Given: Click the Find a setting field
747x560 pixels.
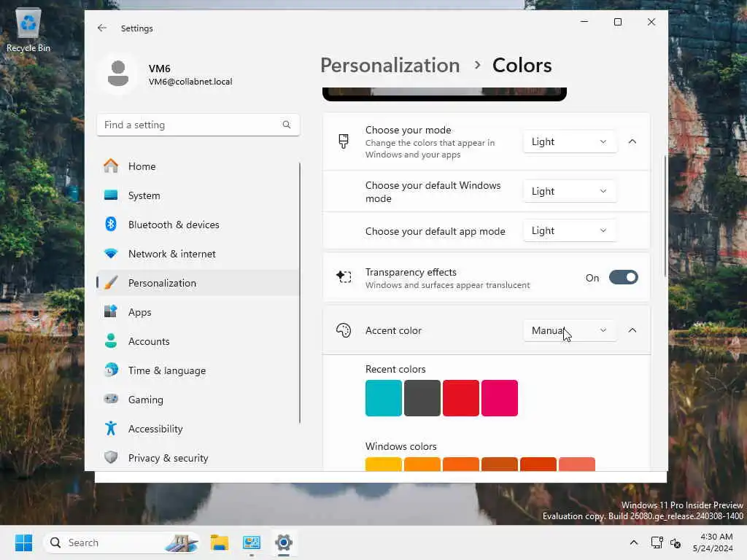Looking at the screenshot, I should [x=198, y=125].
